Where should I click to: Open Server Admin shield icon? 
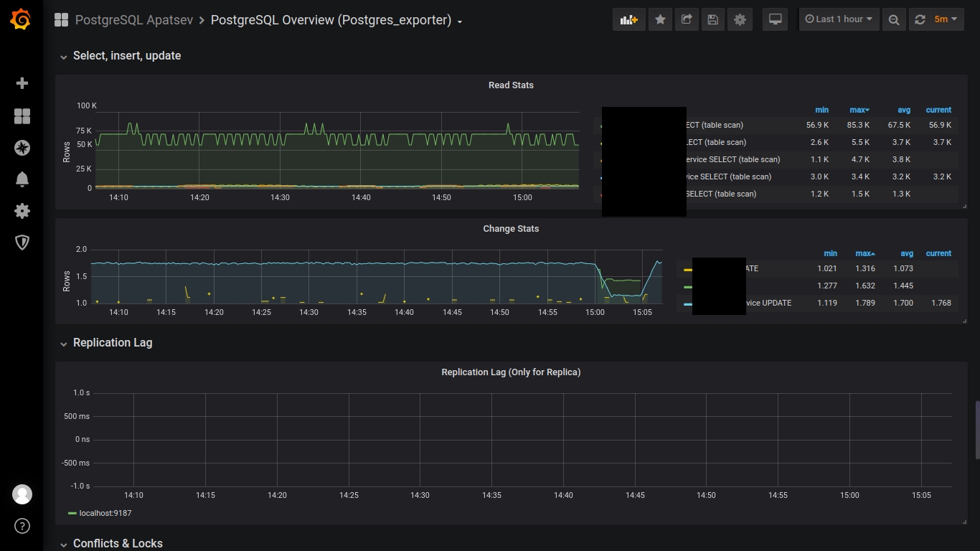pos(22,242)
